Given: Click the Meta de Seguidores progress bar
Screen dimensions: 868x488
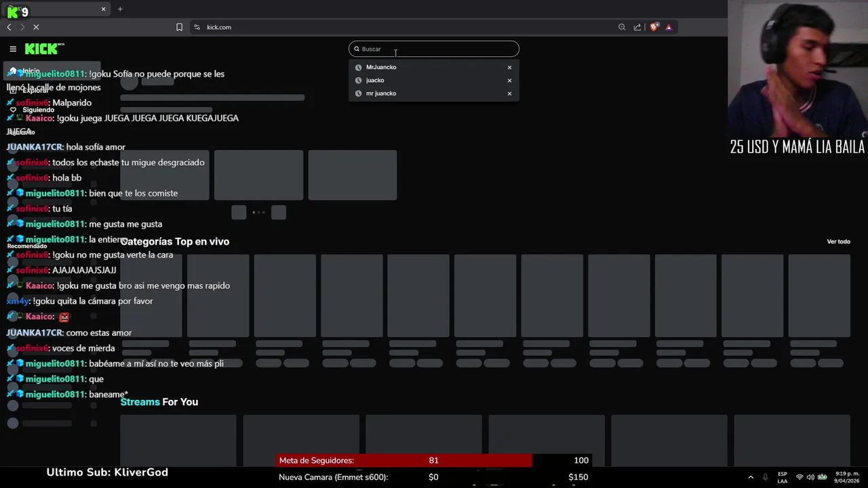Looking at the screenshot, I should 434,460.
